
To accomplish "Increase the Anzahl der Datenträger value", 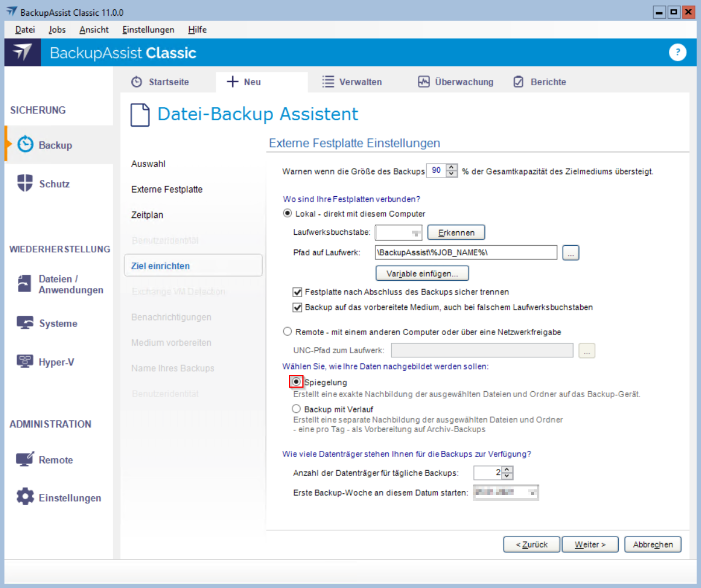I will tap(507, 469).
